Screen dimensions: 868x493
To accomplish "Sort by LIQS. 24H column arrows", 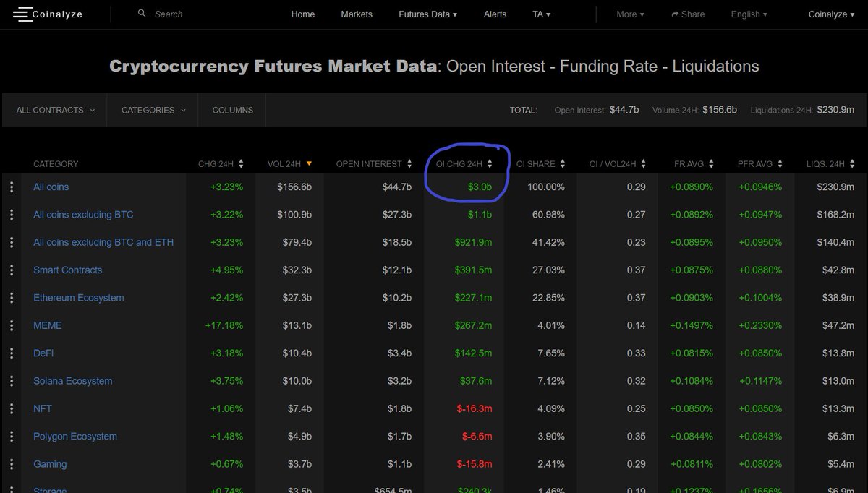I will 851,164.
